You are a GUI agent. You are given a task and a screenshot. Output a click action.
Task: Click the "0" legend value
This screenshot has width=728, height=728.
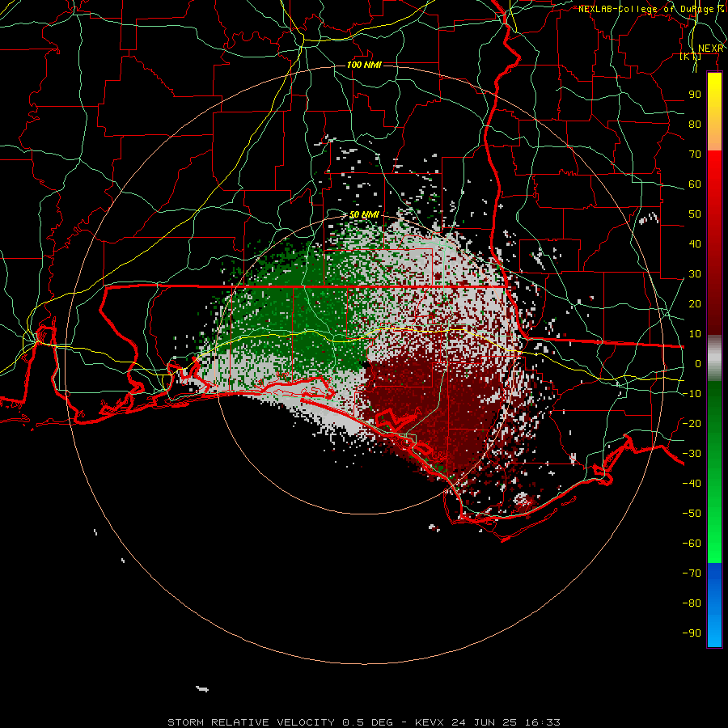click(698, 363)
